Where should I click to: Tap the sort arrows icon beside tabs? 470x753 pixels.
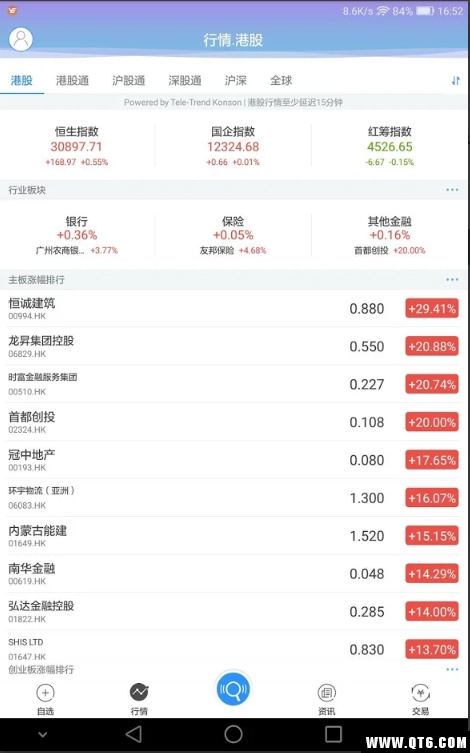coord(456,81)
